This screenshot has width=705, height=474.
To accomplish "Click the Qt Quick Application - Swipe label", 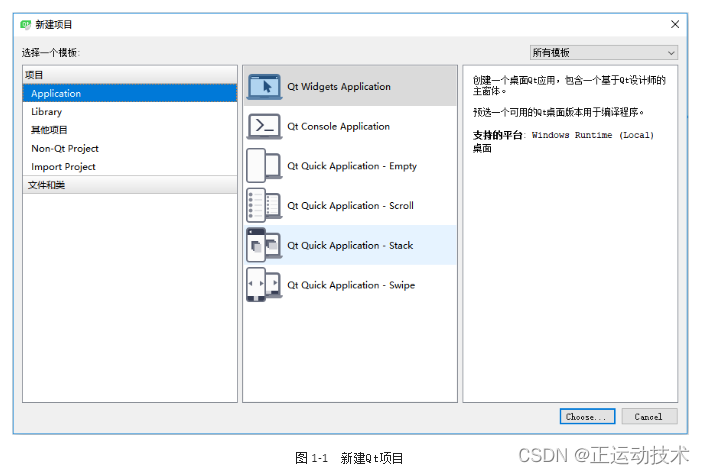I will point(351,285).
